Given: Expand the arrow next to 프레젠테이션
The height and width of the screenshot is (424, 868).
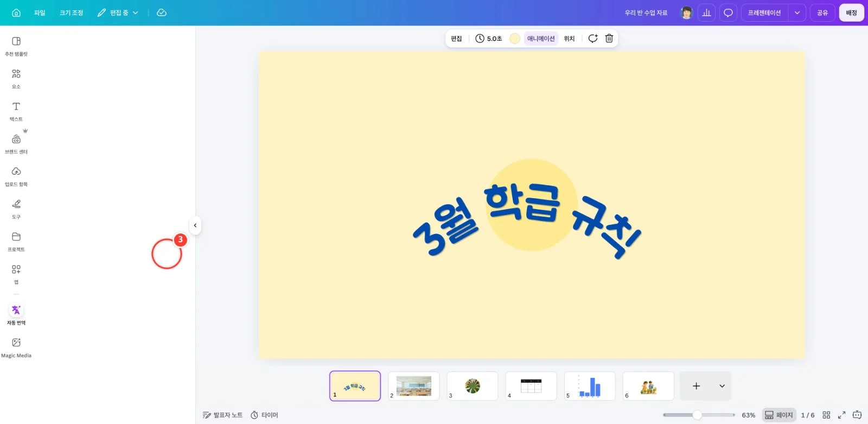Looking at the screenshot, I should click(x=797, y=12).
